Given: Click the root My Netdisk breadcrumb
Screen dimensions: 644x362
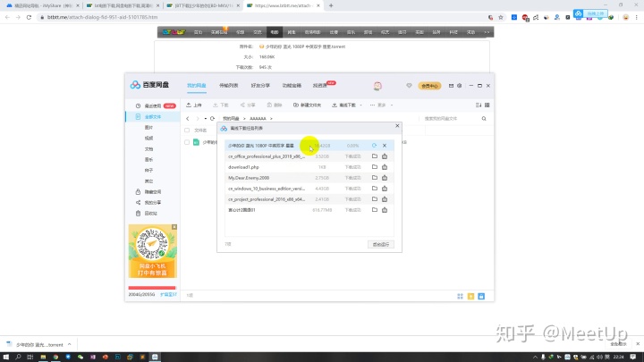Looking at the screenshot, I should 231,119.
